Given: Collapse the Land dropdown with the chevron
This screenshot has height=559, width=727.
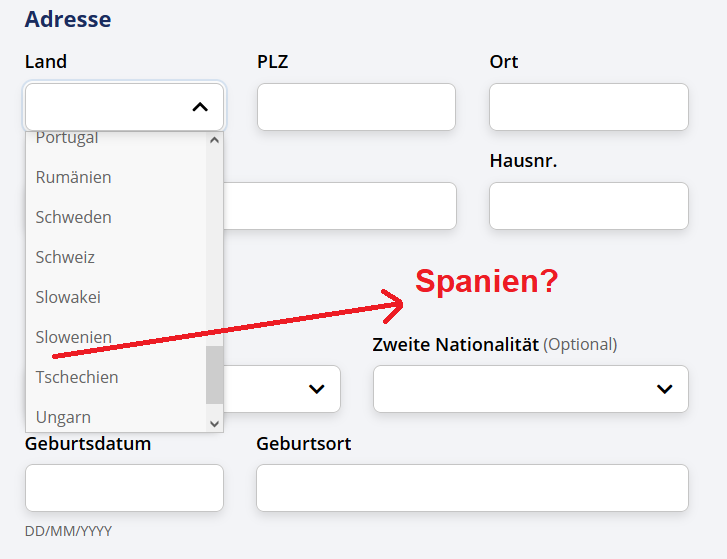Looking at the screenshot, I should [200, 107].
